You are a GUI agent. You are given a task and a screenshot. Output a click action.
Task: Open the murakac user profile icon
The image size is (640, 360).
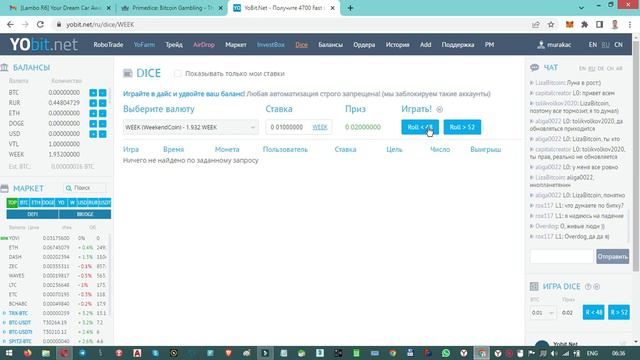541,45
